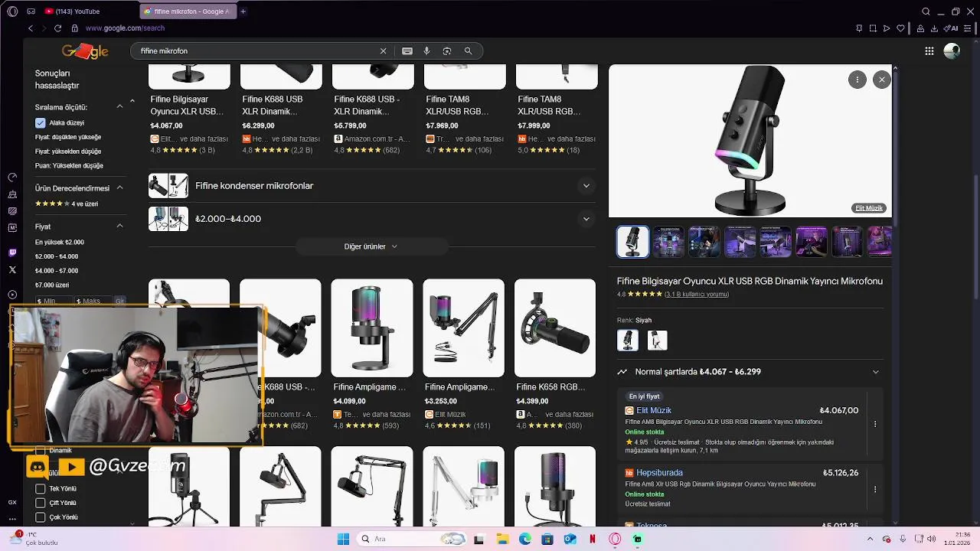Take a snapshot with capture icon
The width and height of the screenshot is (980, 551).
pos(873,28)
